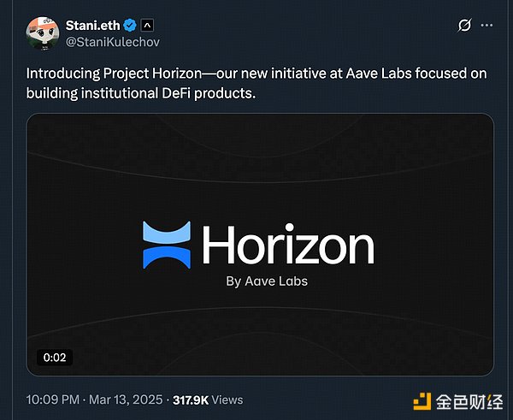Click the "By Aave Labs" caption in the video
The width and height of the screenshot is (513, 420).
(x=267, y=281)
